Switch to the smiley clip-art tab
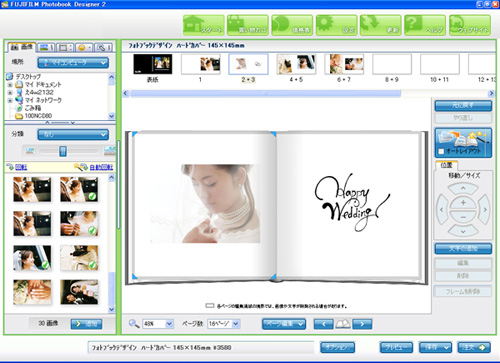The image size is (500, 363). (x=84, y=48)
